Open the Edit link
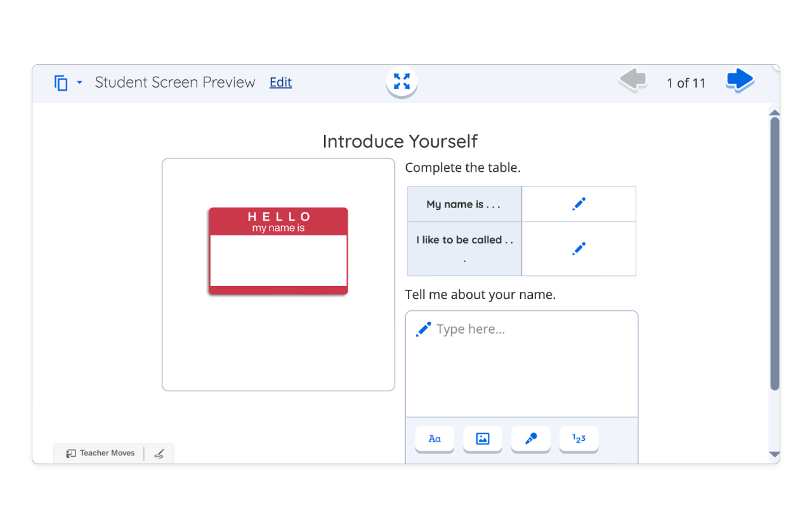 coord(280,82)
